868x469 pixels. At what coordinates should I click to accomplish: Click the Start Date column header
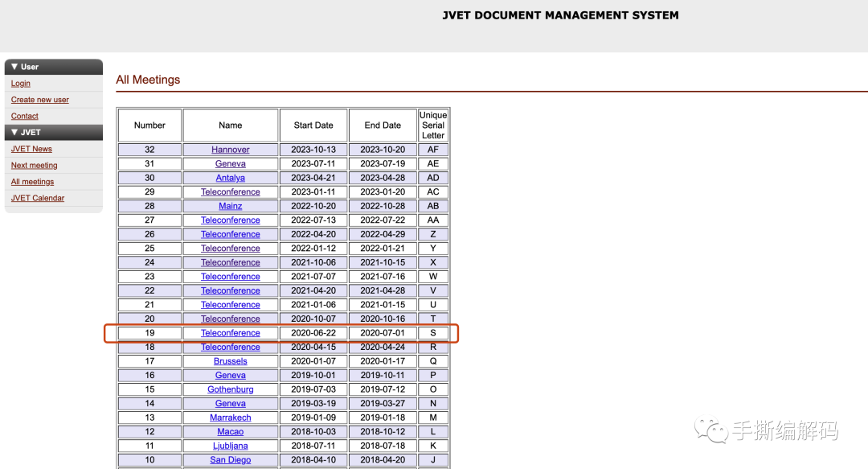coord(313,125)
